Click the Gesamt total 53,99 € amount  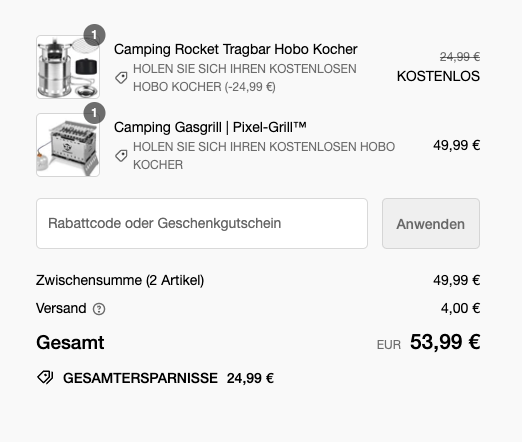pyautogui.click(x=445, y=342)
